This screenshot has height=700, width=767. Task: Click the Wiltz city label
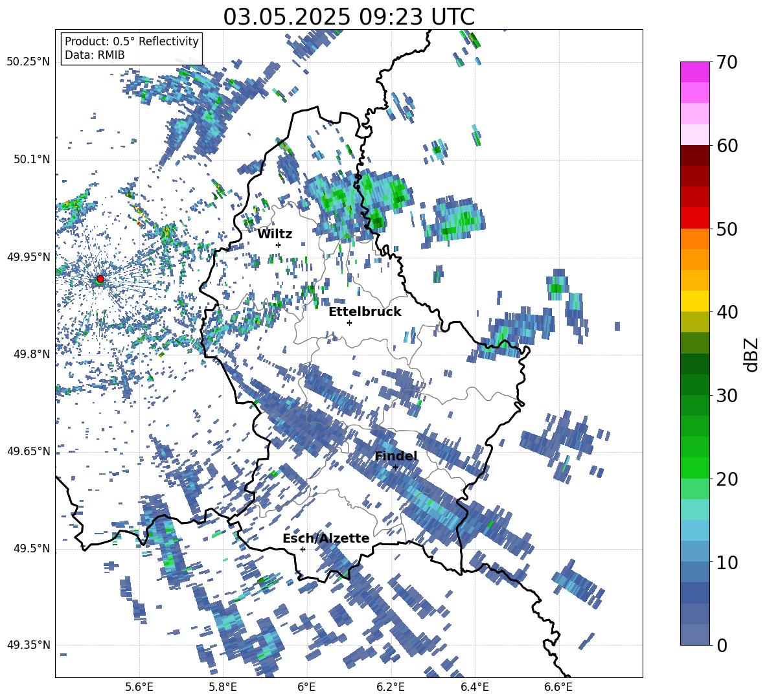275,234
